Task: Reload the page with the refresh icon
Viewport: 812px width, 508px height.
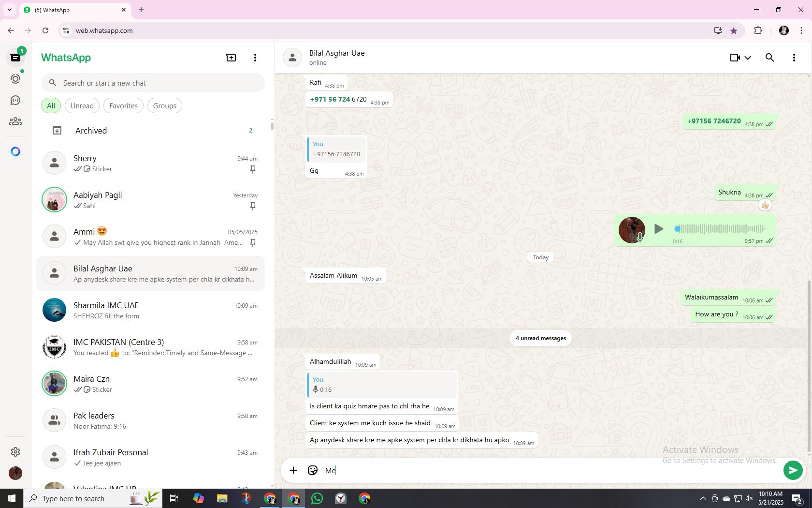Action: tap(45, 30)
